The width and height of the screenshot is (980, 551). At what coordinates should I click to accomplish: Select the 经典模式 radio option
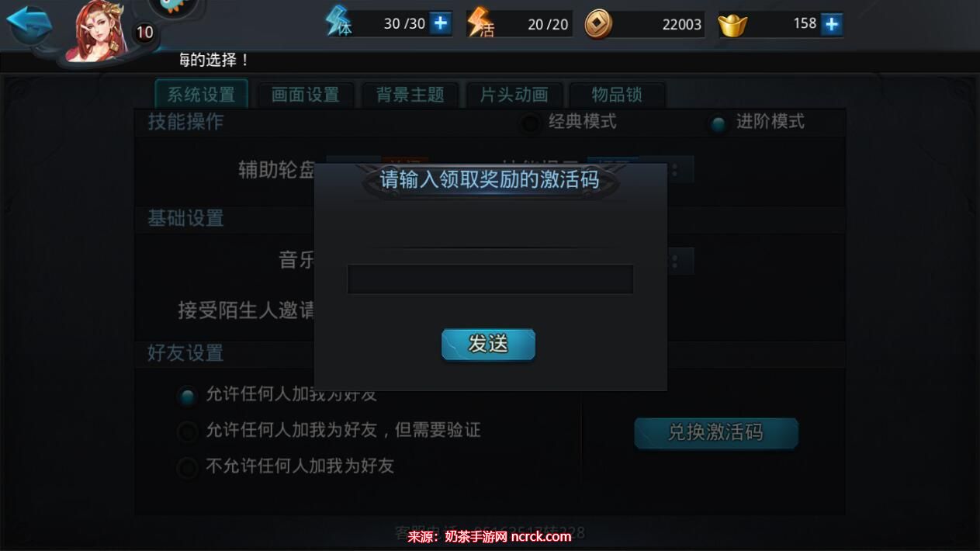[x=531, y=123]
